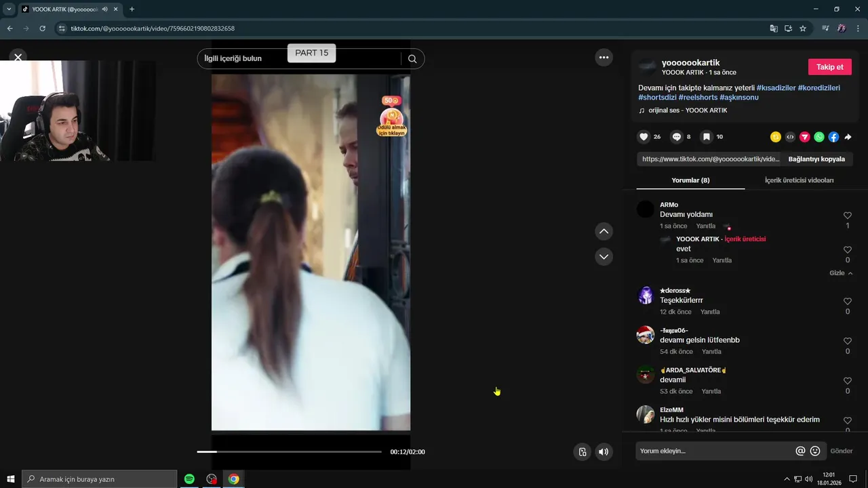The height and width of the screenshot is (488, 868).
Task: Reply to the 'devamii' comment with Yanıtla
Action: click(711, 392)
